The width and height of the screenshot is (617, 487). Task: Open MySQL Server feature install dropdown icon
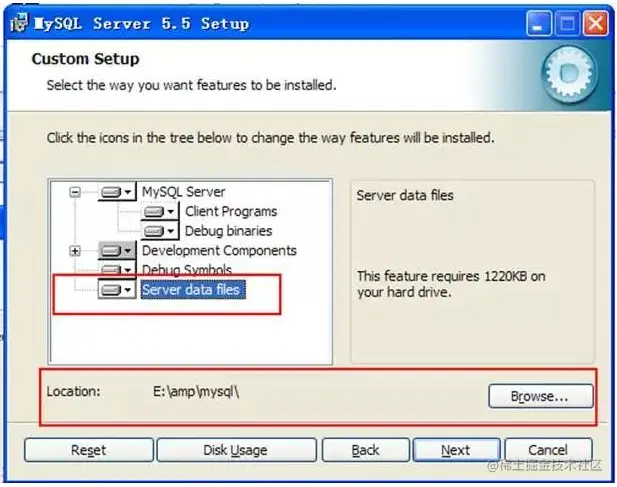117,192
